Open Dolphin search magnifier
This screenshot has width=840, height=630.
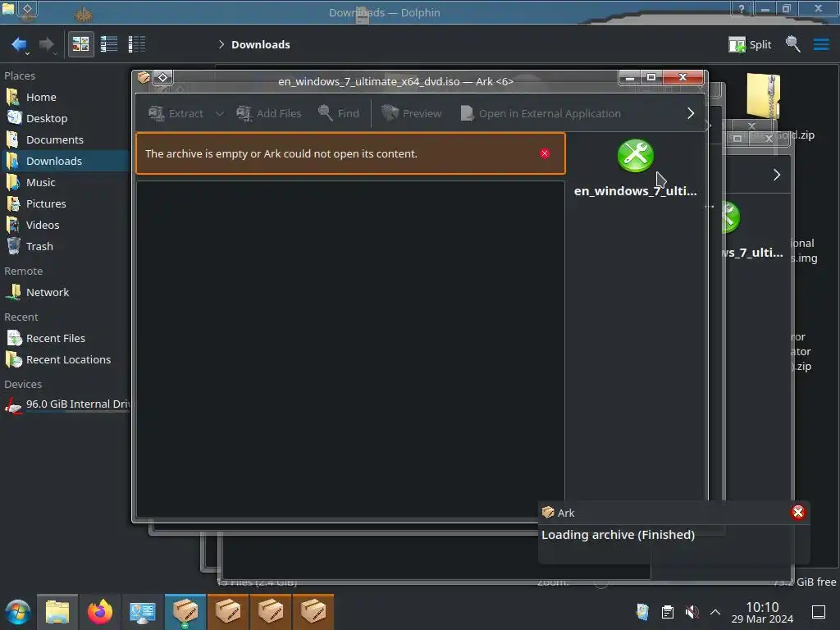pos(793,44)
